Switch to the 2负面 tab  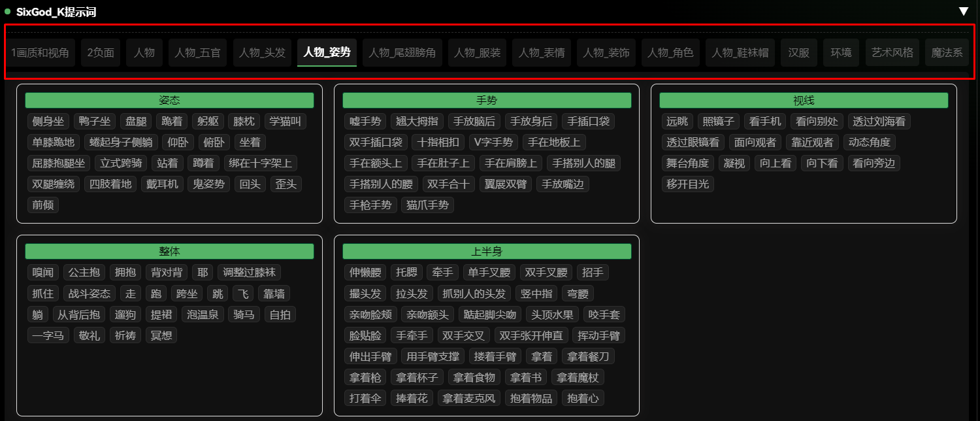pyautogui.click(x=100, y=53)
